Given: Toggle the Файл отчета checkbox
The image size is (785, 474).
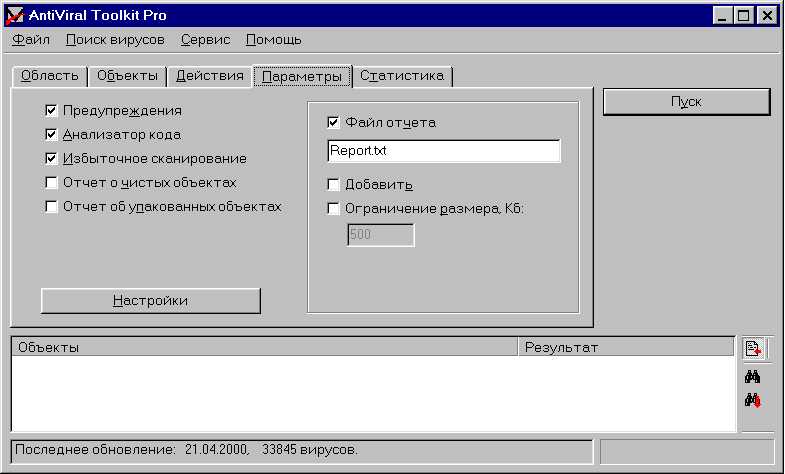Looking at the screenshot, I should tap(333, 122).
